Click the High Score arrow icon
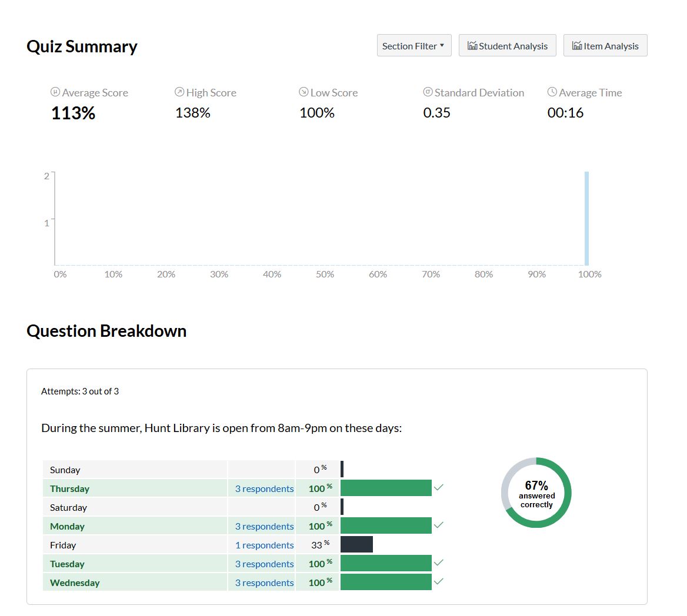 coord(179,92)
